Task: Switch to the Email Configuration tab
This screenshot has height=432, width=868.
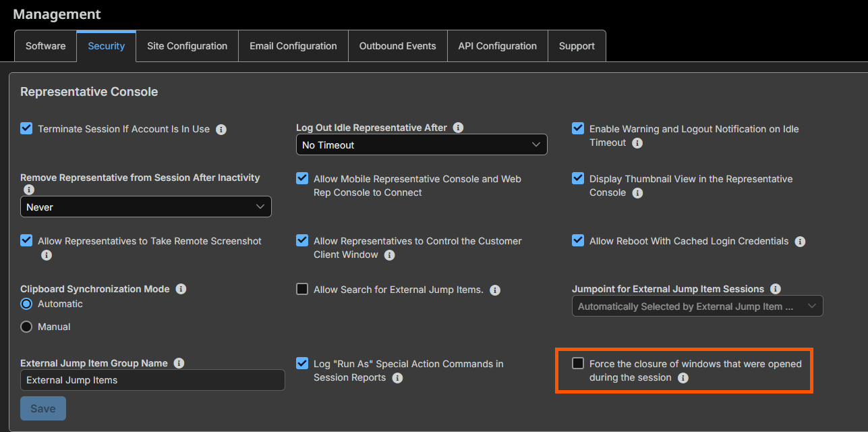Action: 293,45
